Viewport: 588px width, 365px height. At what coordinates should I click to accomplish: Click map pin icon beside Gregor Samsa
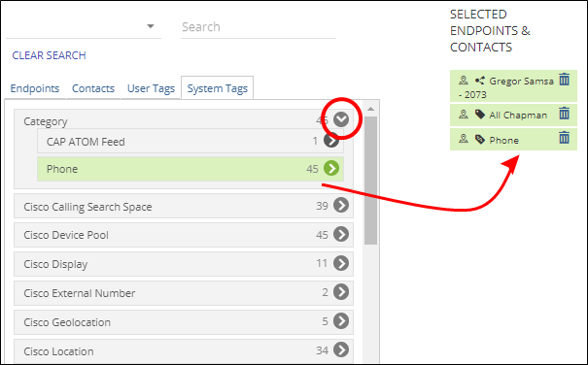(464, 81)
